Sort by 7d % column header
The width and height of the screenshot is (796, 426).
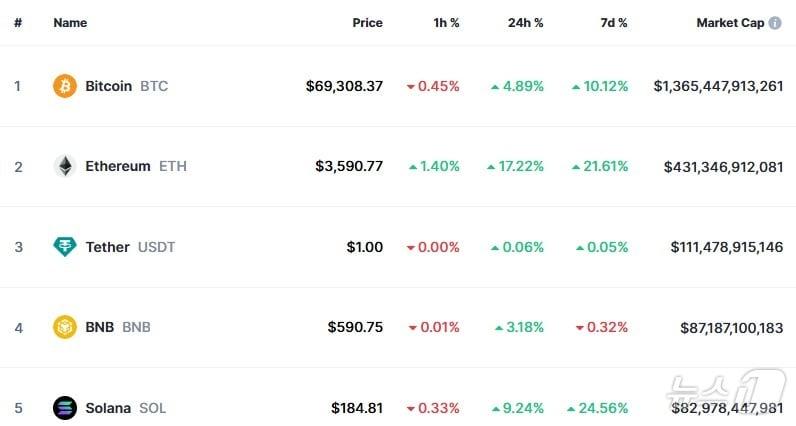[611, 23]
